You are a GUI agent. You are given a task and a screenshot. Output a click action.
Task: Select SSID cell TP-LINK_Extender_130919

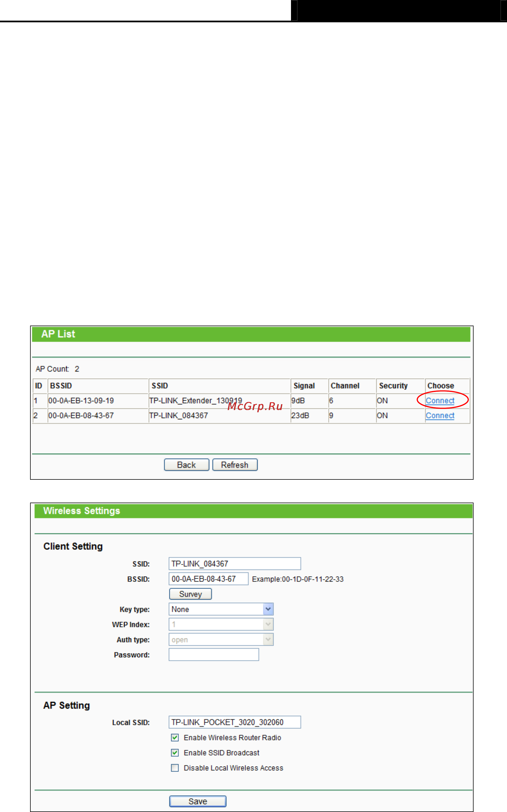pyautogui.click(x=219, y=401)
